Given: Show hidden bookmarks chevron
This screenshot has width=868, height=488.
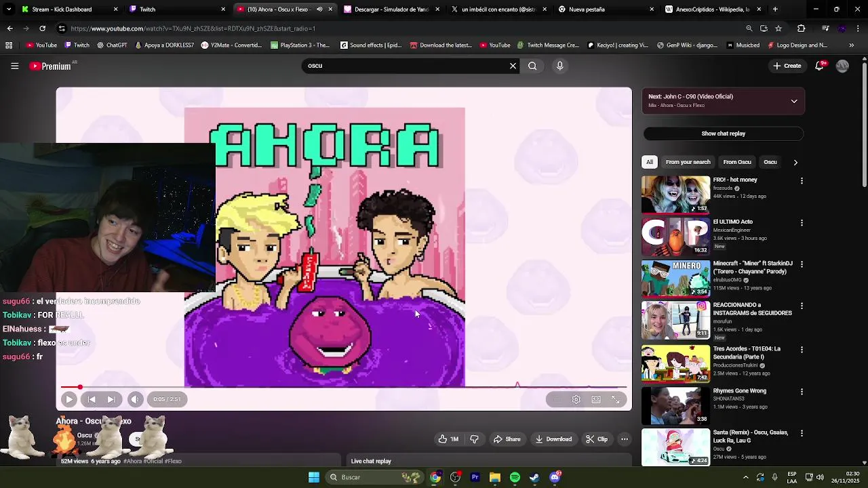Looking at the screenshot, I should click(852, 45).
